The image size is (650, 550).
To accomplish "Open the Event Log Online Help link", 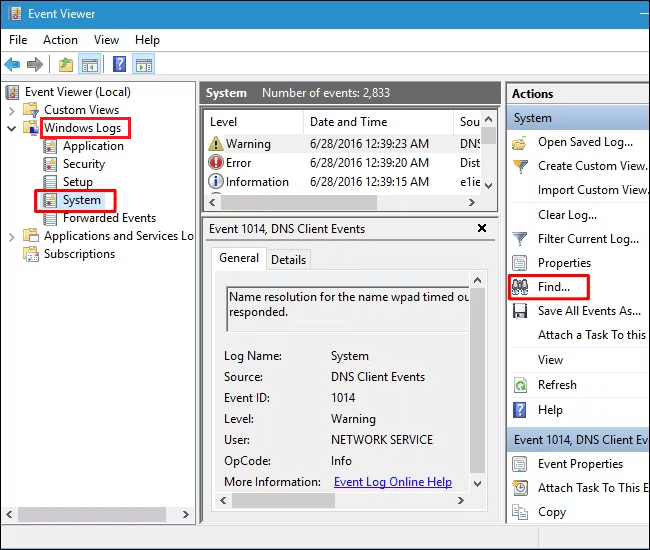I will [392, 482].
